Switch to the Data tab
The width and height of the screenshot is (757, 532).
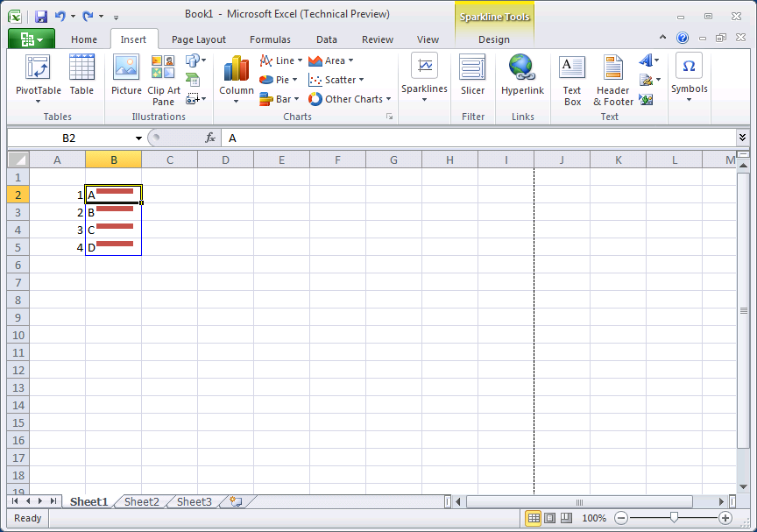tap(326, 39)
